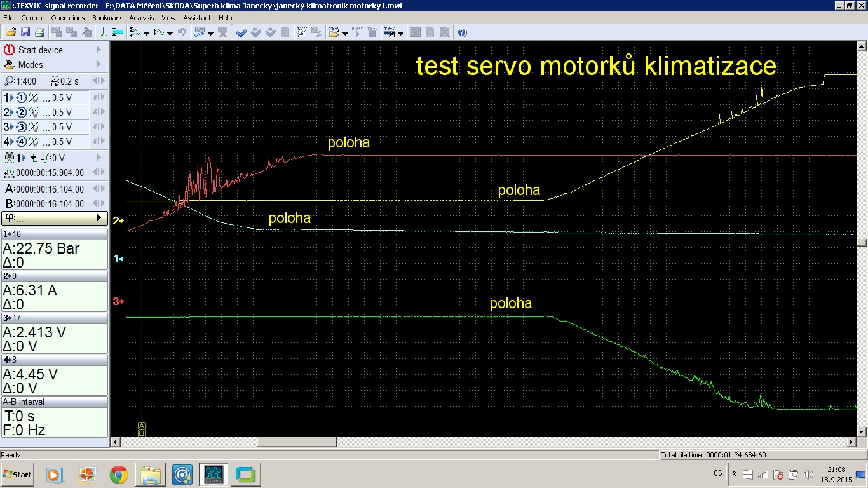Screen dimensions: 868x488
Task: Expand the phase φ panel arrow
Action: pos(98,218)
